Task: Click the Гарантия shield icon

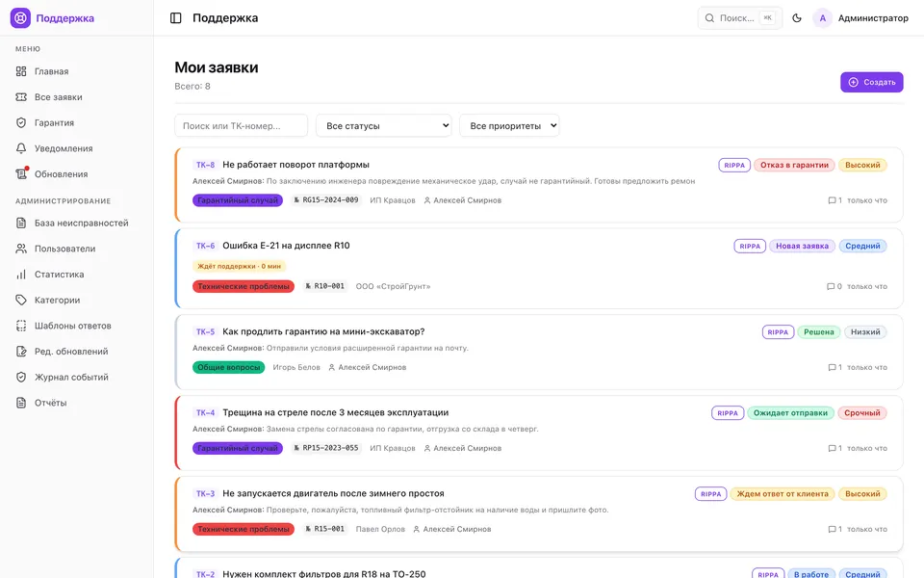Action: (21, 122)
